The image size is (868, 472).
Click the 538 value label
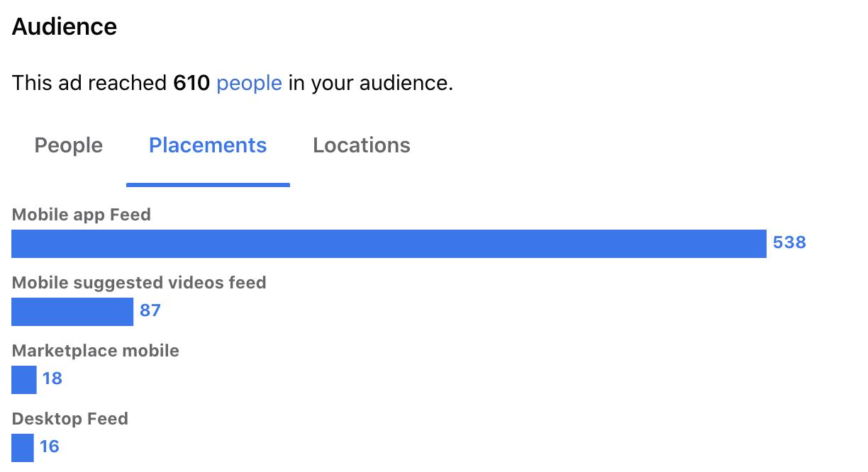tap(789, 242)
